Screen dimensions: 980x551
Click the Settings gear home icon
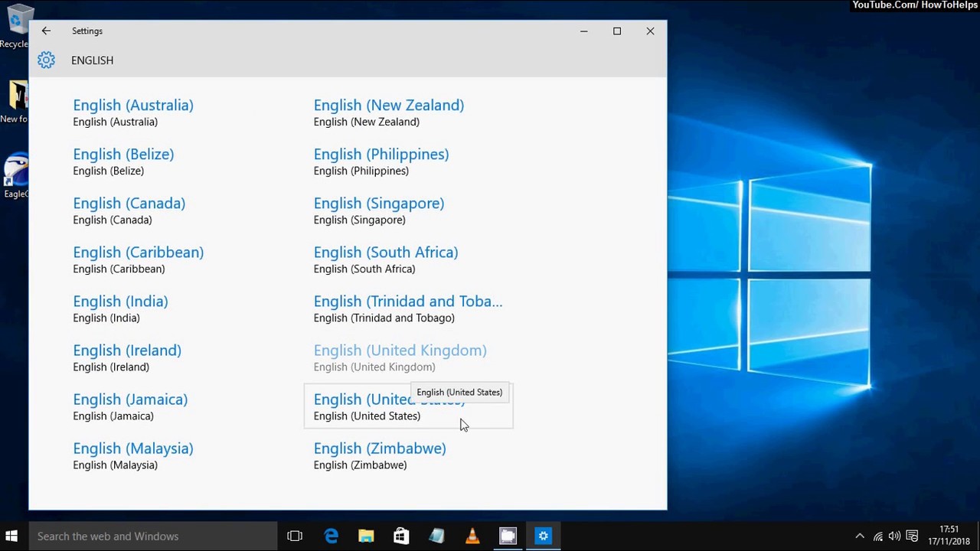click(46, 60)
